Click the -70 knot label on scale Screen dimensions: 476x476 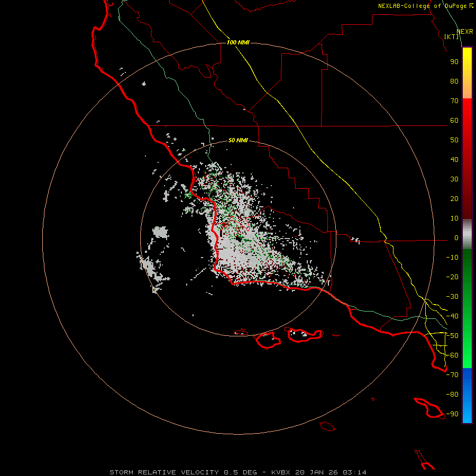tap(452, 375)
